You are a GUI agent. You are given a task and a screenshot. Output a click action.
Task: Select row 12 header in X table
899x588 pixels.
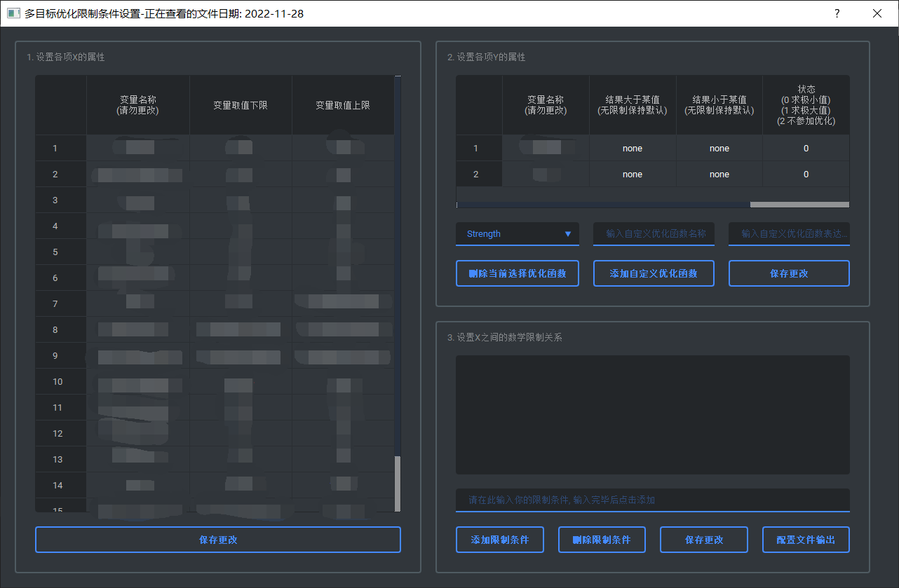61,433
